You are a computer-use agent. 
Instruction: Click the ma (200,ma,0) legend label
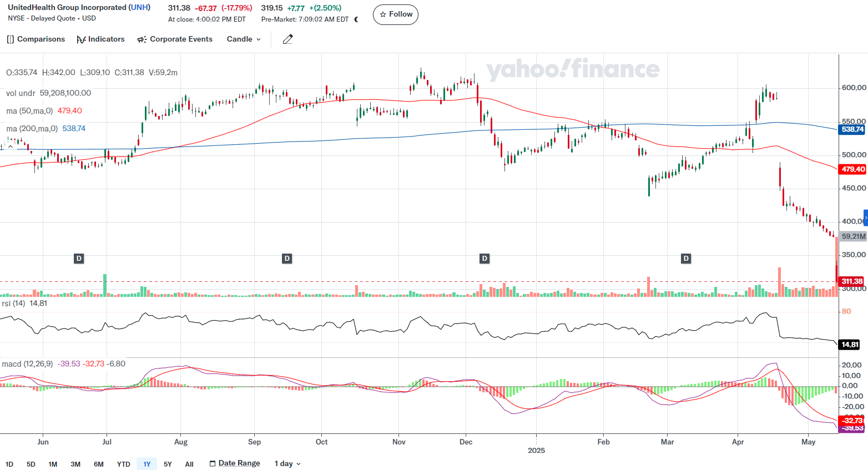(x=32, y=129)
